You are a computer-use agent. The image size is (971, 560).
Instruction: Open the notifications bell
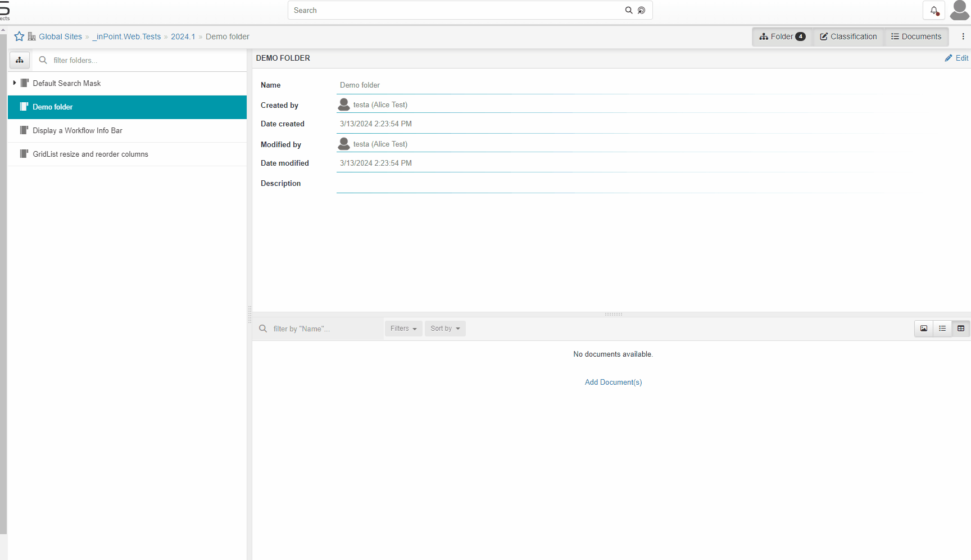[934, 10]
